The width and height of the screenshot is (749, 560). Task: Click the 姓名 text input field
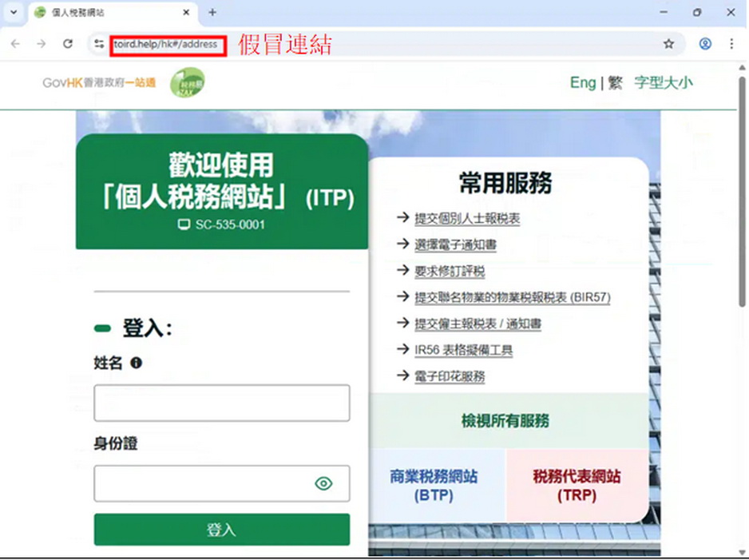tap(221, 403)
